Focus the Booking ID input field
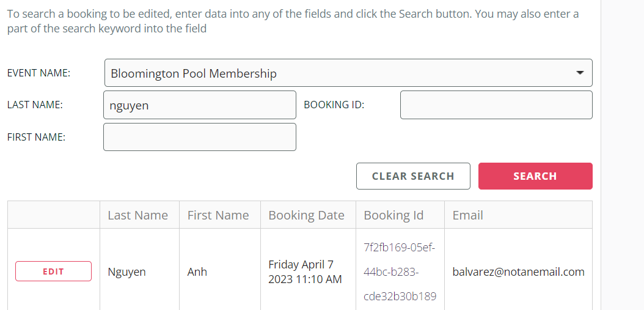 [x=496, y=105]
